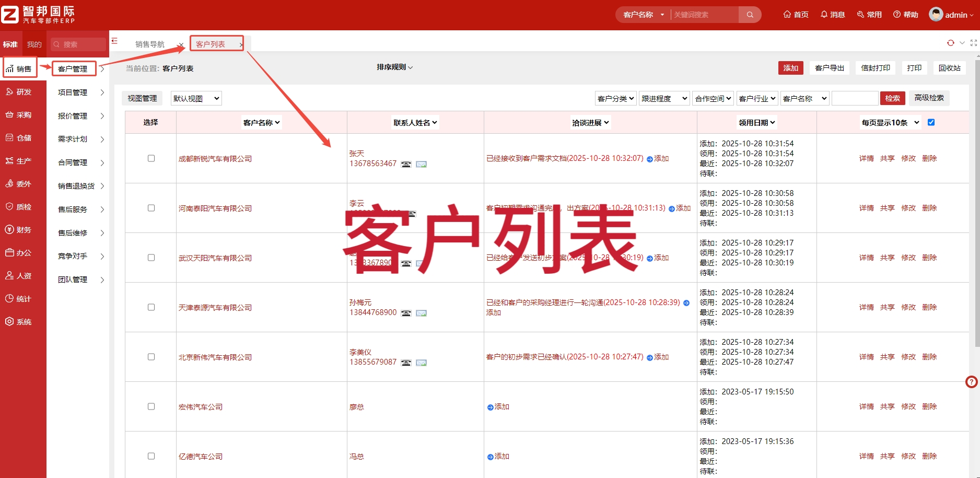Click the keyword search field next to 检索
This screenshot has height=478, width=980.
coord(855,98)
